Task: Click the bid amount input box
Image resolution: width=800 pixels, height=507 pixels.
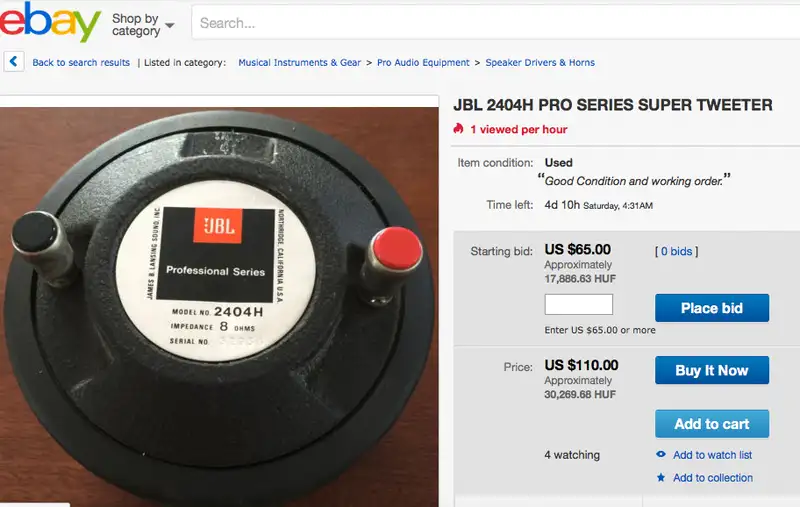Action: point(579,305)
